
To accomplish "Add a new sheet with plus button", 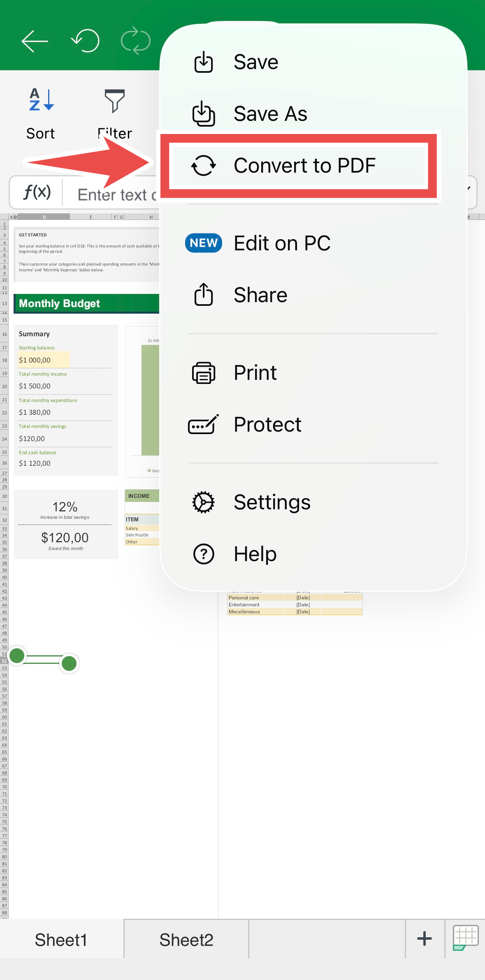I will tap(425, 939).
